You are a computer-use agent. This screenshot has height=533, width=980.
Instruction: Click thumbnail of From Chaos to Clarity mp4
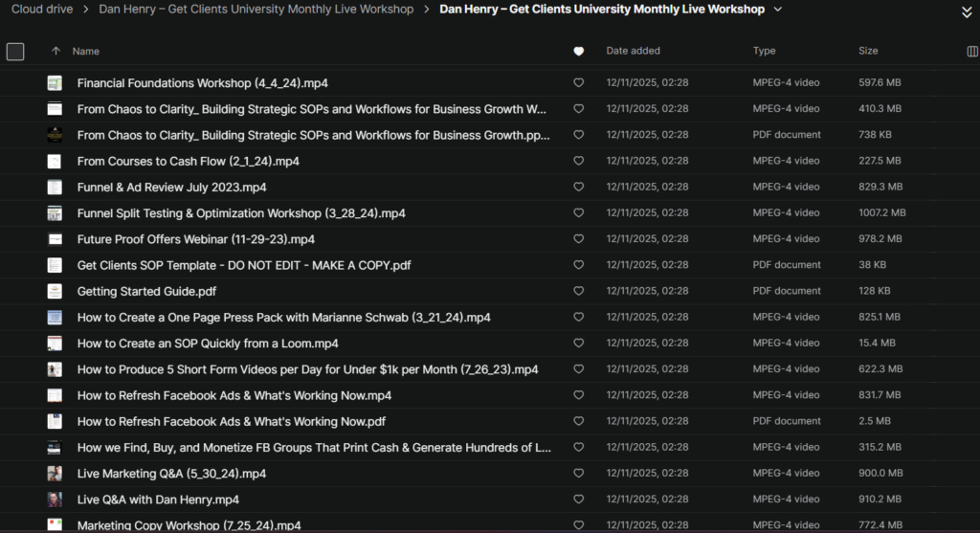coord(55,109)
